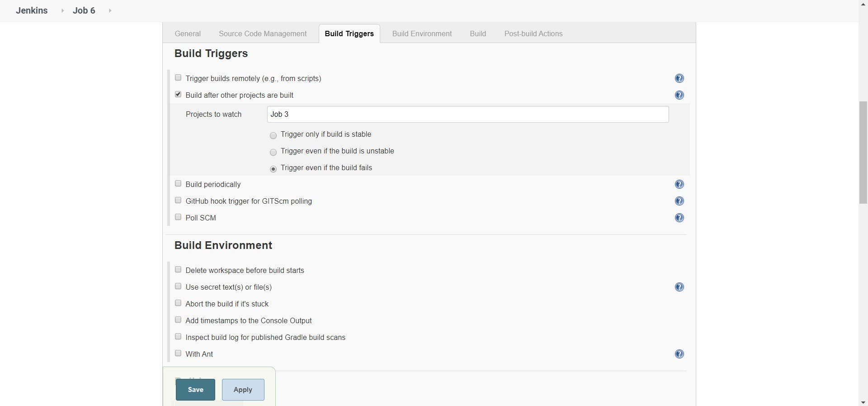Select Trigger even if the build is unstable

[x=273, y=152]
